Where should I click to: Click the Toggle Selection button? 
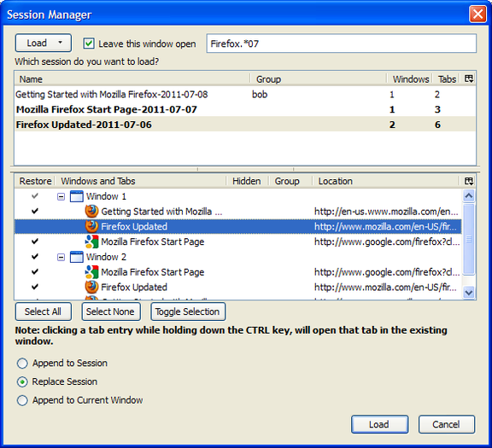[x=188, y=311]
